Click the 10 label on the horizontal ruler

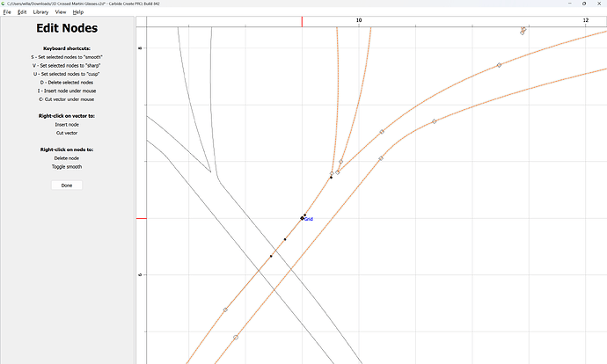point(358,20)
